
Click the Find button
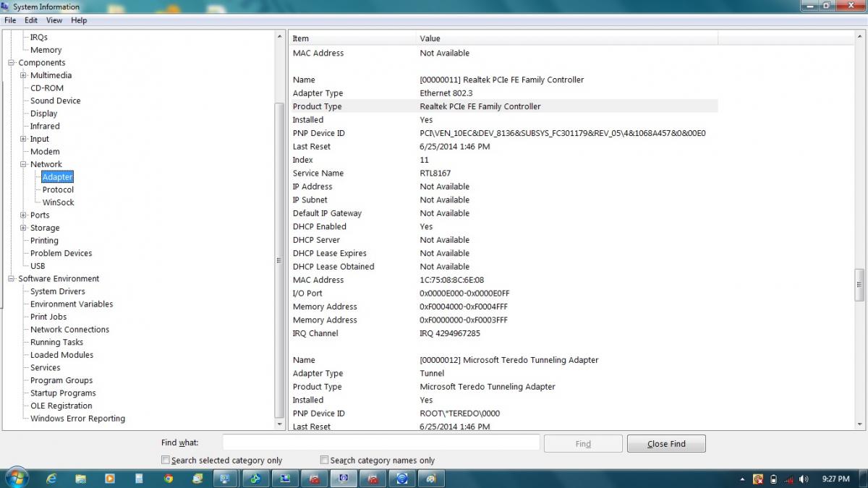click(583, 444)
